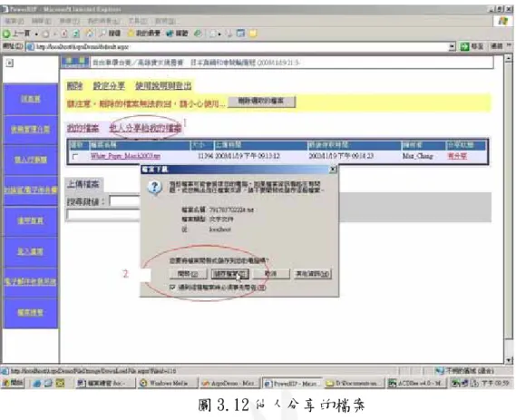Open Favorites star toolbar button
Image resolution: width=516 pixels, height=420 pixels.
(x=144, y=34)
